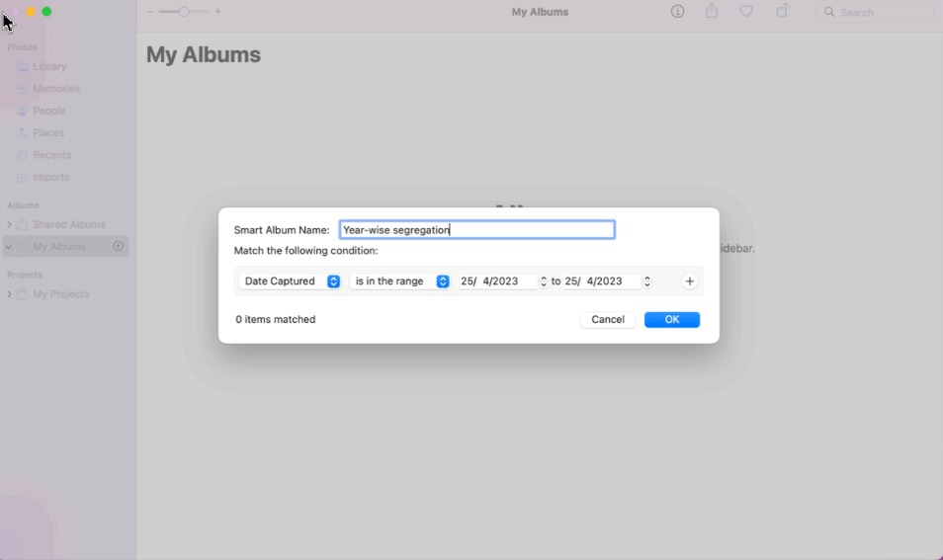
Task: Click the Smart Album Name text field
Action: (476, 230)
